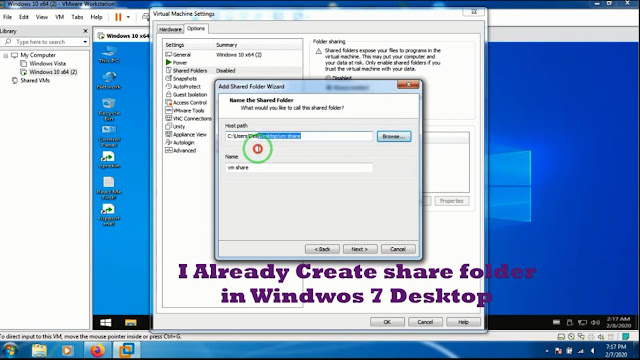The height and width of the screenshot is (360, 640).
Task: Open Windows Media Player from host taskbar
Action: click(x=67, y=350)
